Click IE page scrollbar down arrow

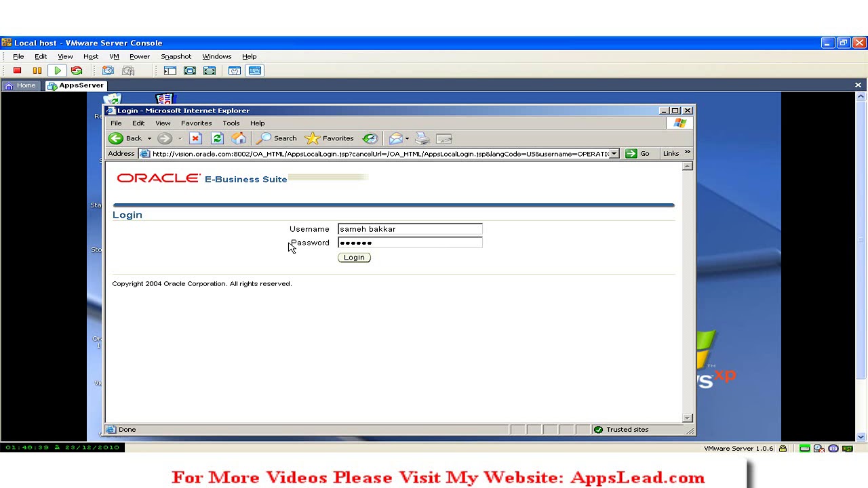pyautogui.click(x=688, y=418)
